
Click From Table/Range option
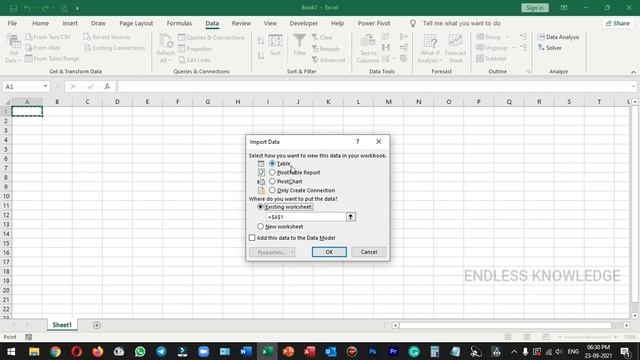pyautogui.click(x=52, y=59)
